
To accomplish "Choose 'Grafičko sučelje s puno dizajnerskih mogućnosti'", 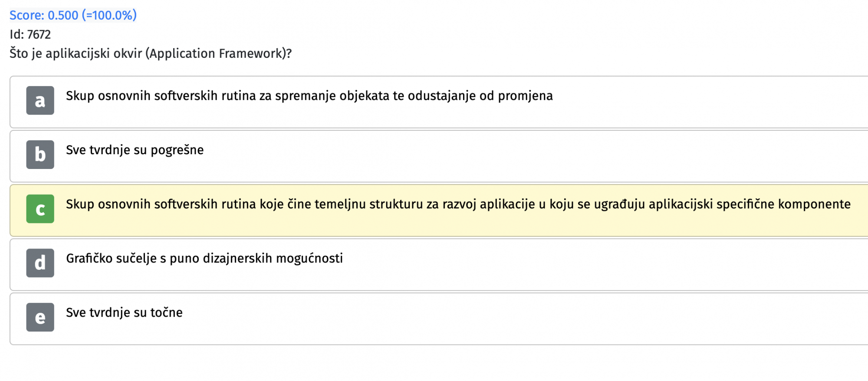I will click(204, 258).
